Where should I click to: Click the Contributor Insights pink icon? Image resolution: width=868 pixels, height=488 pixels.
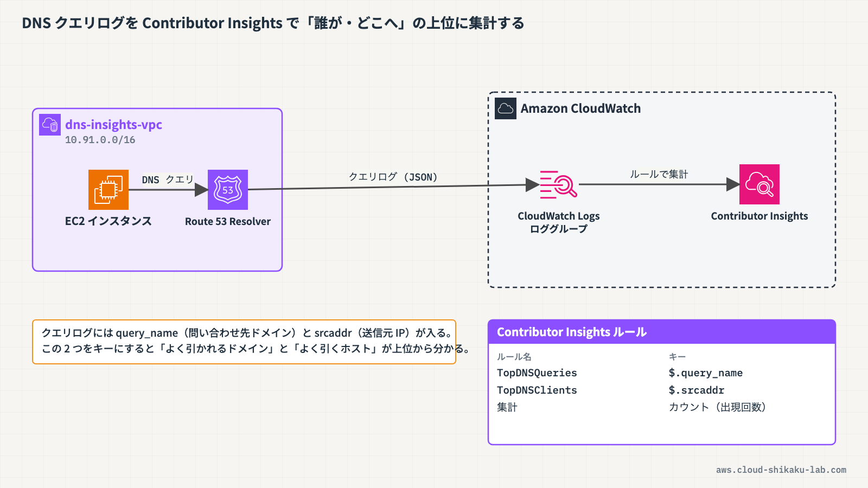click(x=759, y=184)
